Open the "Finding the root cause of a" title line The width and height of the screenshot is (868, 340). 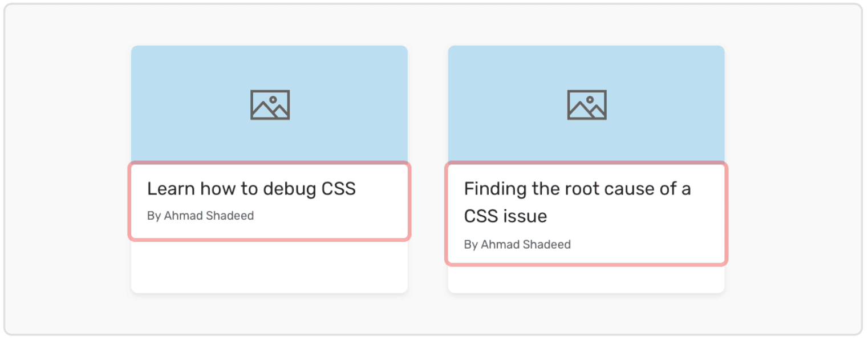click(577, 189)
